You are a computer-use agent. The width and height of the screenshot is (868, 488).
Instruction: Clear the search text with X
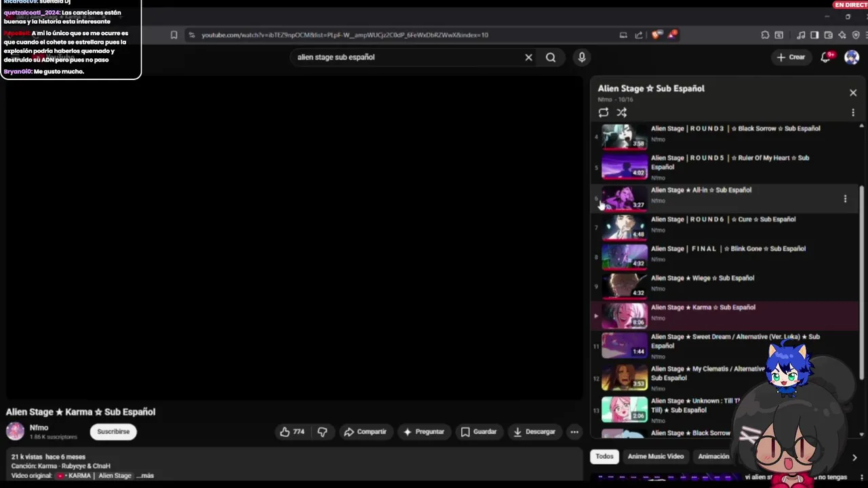(529, 58)
